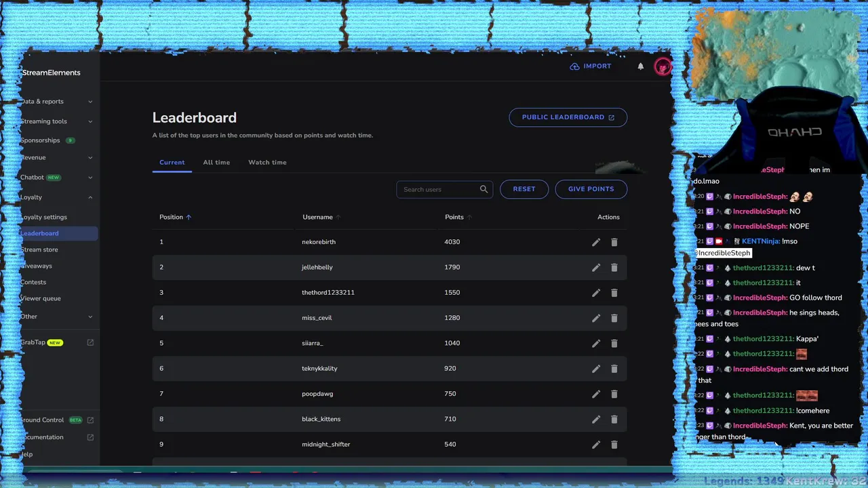Click the IMPORT button
The image size is (868, 488).
pyautogui.click(x=591, y=66)
